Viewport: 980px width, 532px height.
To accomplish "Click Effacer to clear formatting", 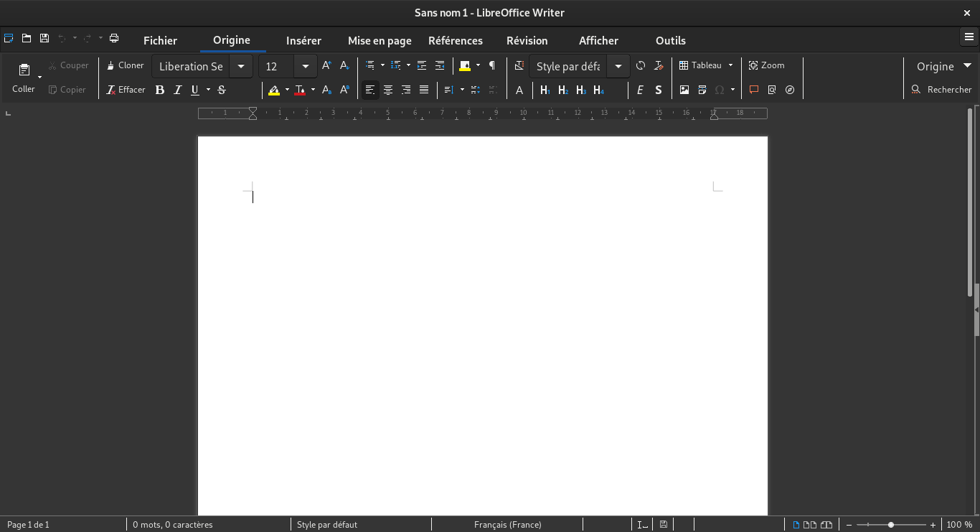I will pos(126,90).
